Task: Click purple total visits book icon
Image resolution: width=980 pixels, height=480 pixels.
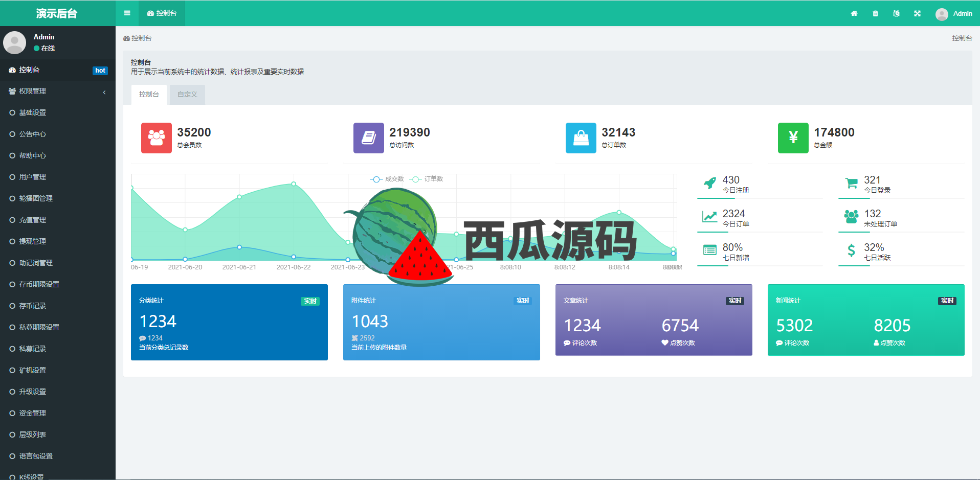Action: [369, 138]
